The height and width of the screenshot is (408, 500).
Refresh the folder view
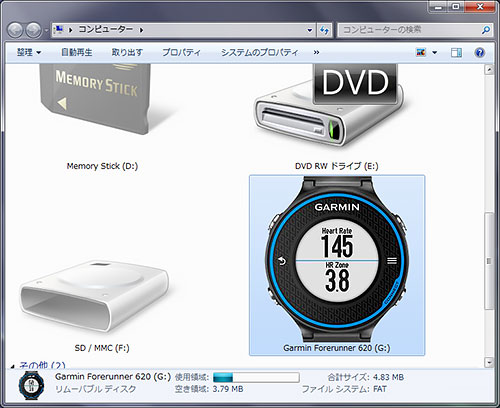click(324, 30)
